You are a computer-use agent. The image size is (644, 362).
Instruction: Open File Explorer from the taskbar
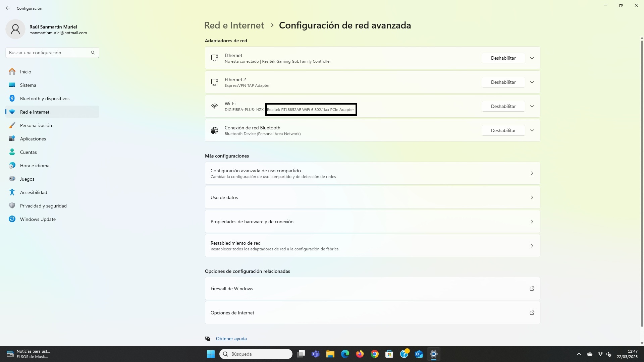pos(330,354)
